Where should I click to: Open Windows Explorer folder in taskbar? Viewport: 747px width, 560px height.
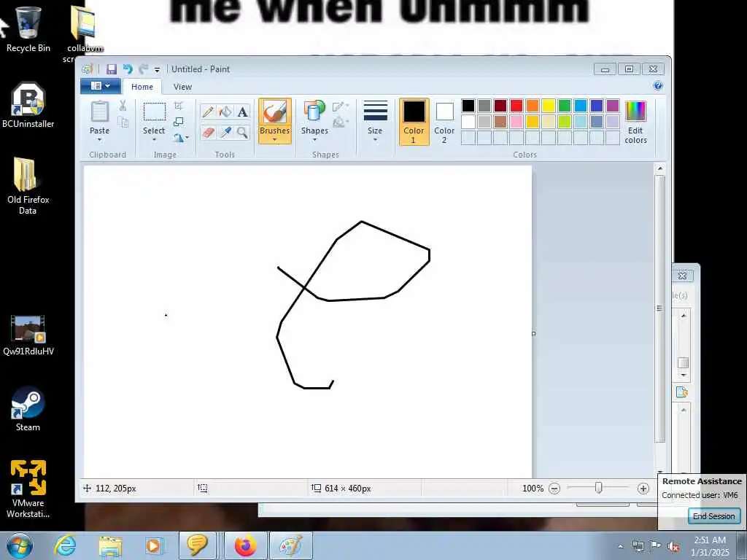tap(111, 545)
